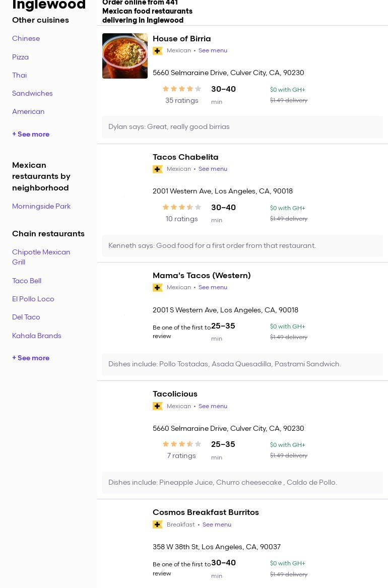Open the House of Birria food thumbnail
388x588 pixels.
(125, 56)
